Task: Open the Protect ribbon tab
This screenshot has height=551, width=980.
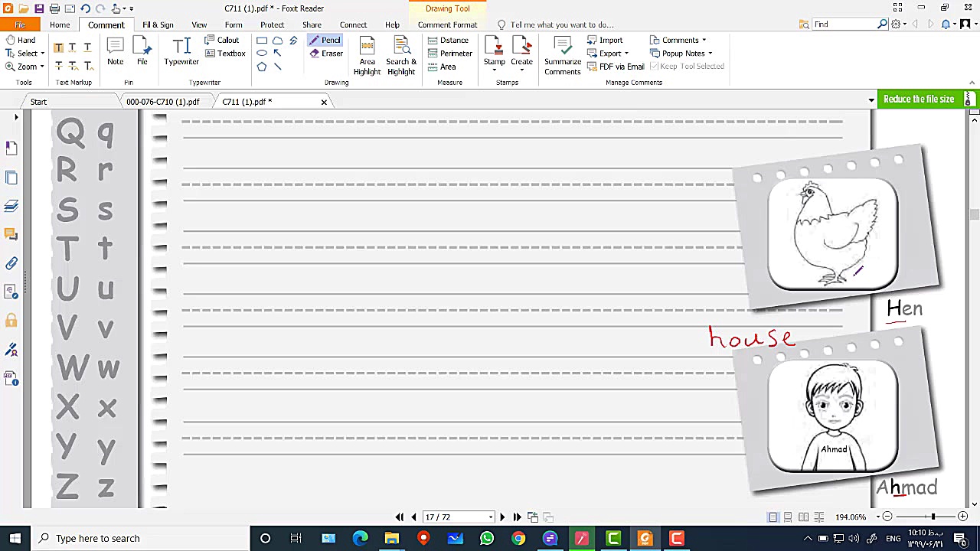Action: [272, 24]
